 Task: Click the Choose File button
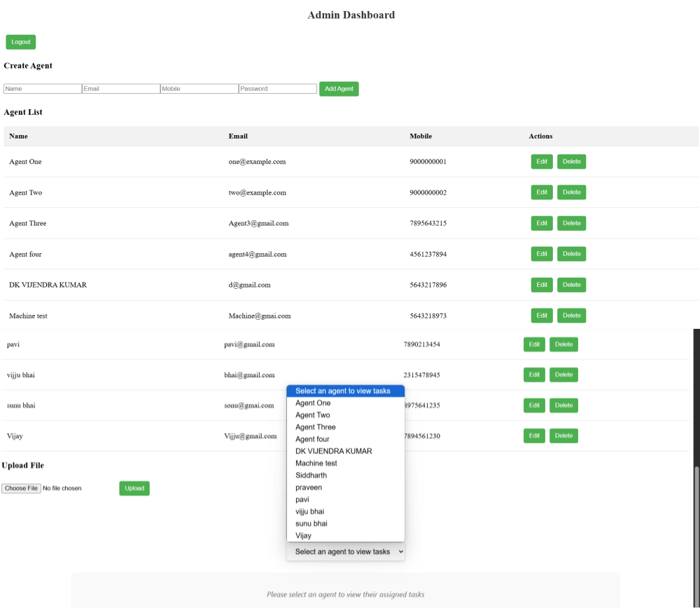22,488
